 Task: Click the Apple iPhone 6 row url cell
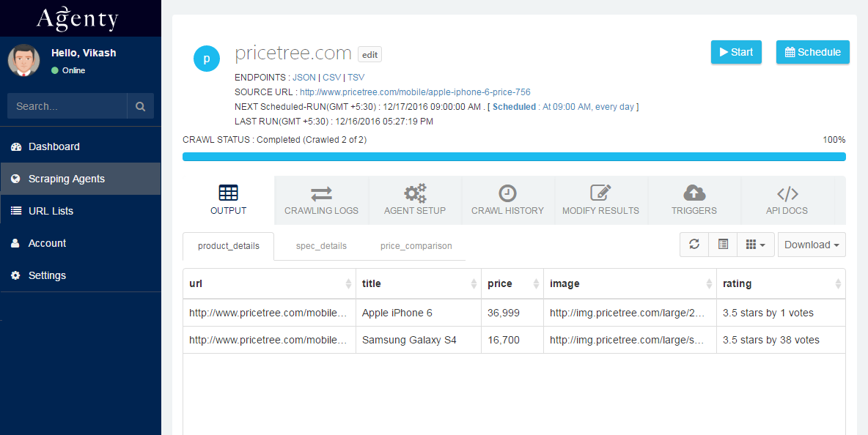270,313
